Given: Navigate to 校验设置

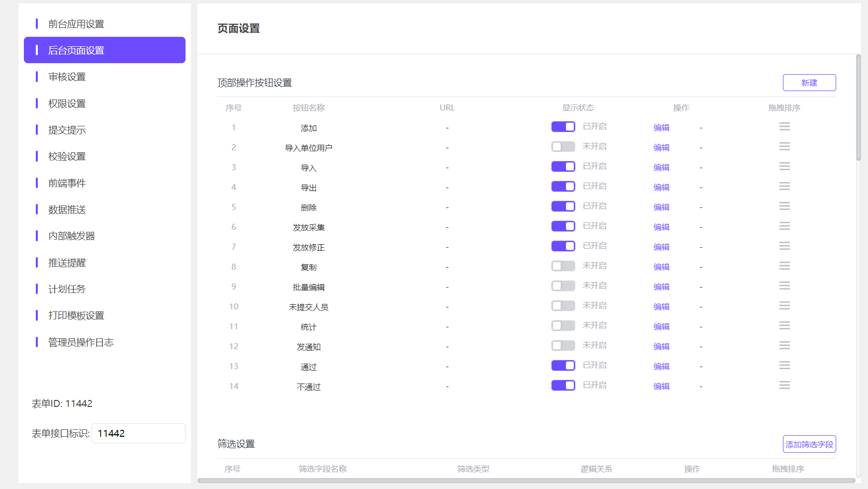Looking at the screenshot, I should coord(104,156).
